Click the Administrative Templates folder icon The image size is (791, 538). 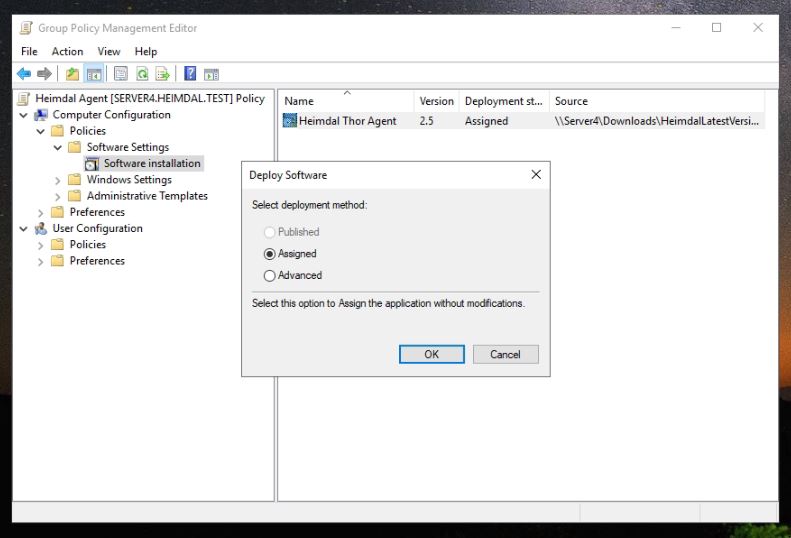click(75, 196)
